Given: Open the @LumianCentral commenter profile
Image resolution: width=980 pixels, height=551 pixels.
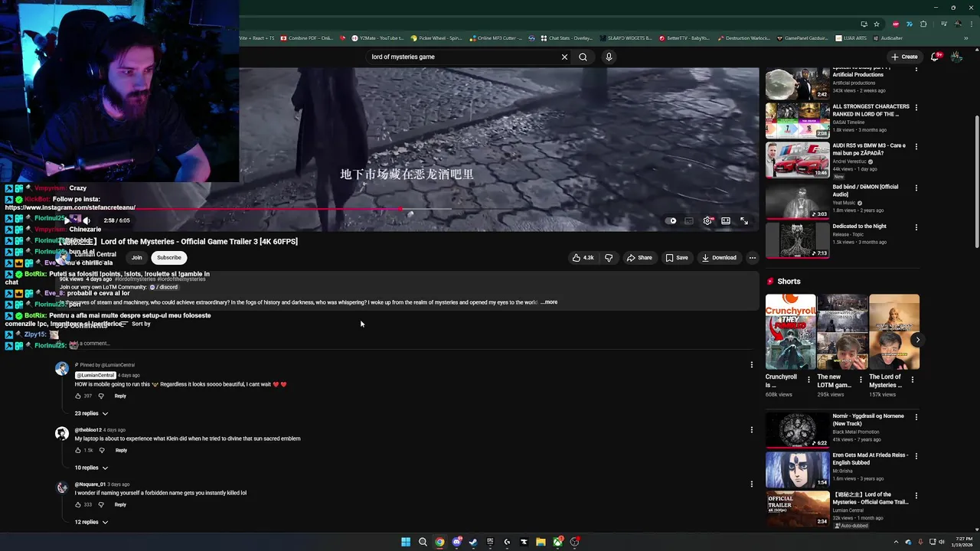Looking at the screenshot, I should point(95,375).
